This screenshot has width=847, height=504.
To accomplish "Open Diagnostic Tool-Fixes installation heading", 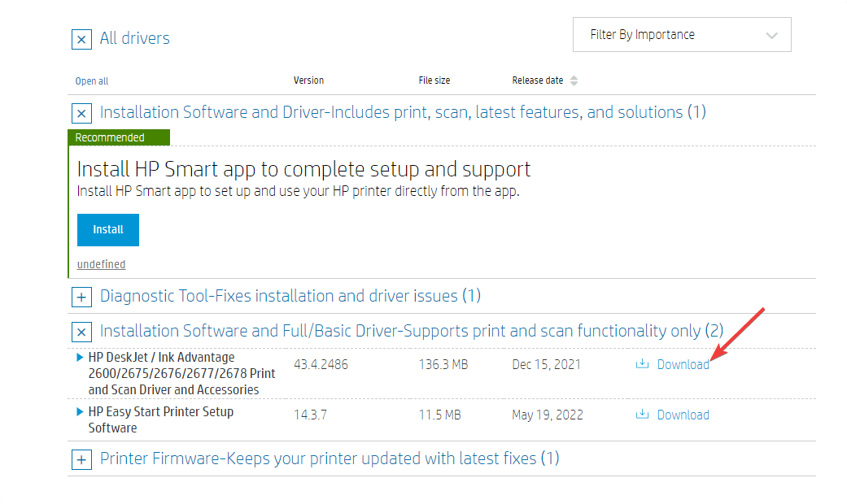I will point(290,296).
